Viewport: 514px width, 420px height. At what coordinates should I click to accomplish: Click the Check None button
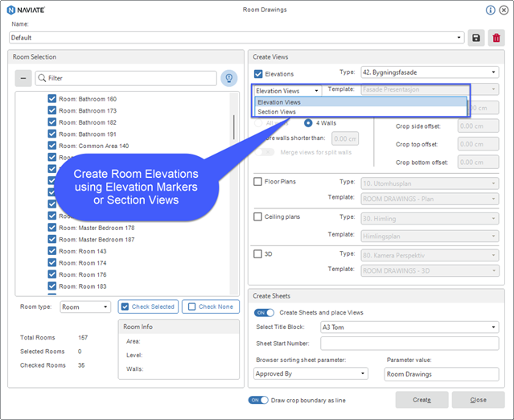pyautogui.click(x=211, y=307)
